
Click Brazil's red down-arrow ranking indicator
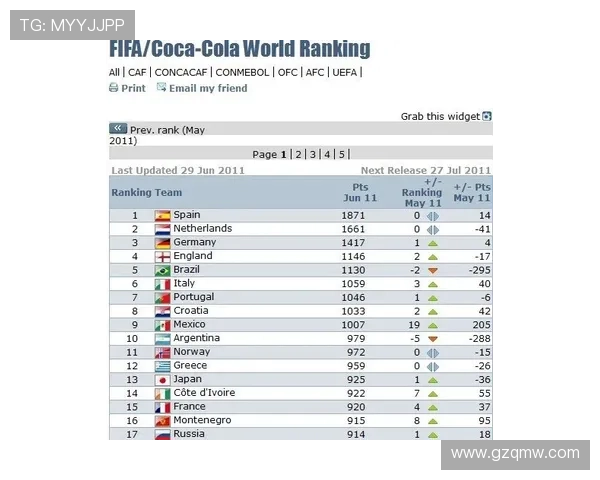pos(433,270)
